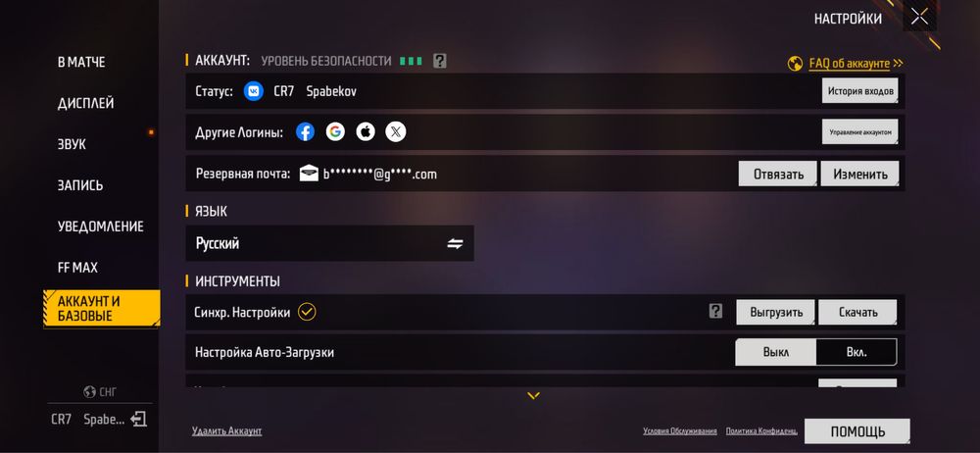Open the FAQ об аккаунте link
The width and height of the screenshot is (980, 453).
[x=849, y=63]
